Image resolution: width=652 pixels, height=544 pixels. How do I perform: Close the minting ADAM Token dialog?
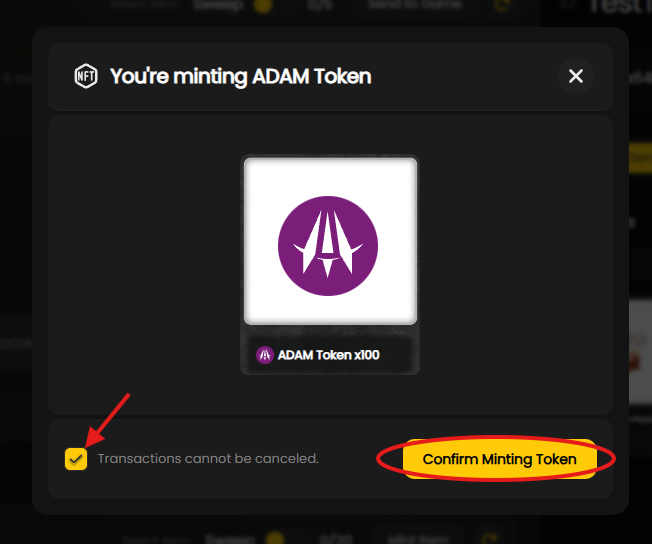point(575,76)
